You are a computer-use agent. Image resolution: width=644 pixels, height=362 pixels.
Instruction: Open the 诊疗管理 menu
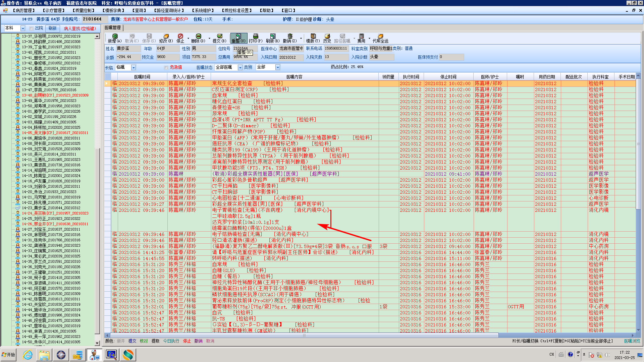(x=54, y=10)
